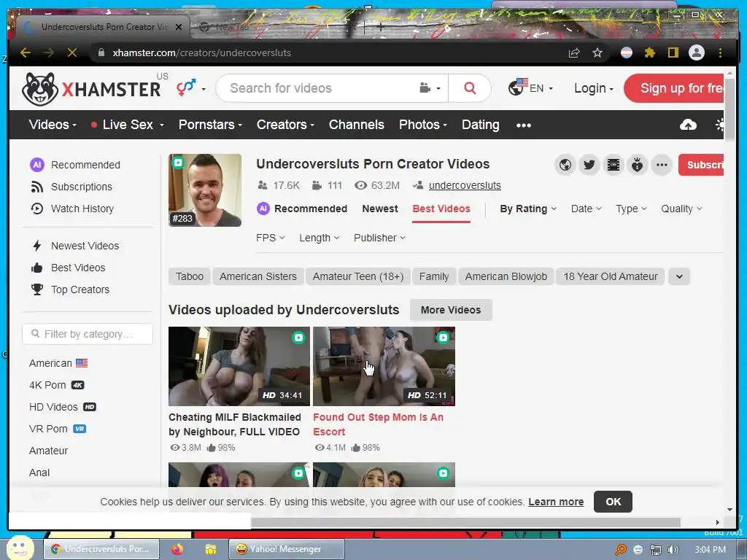
Task: Click the Sign up for free button
Action: pos(673,88)
